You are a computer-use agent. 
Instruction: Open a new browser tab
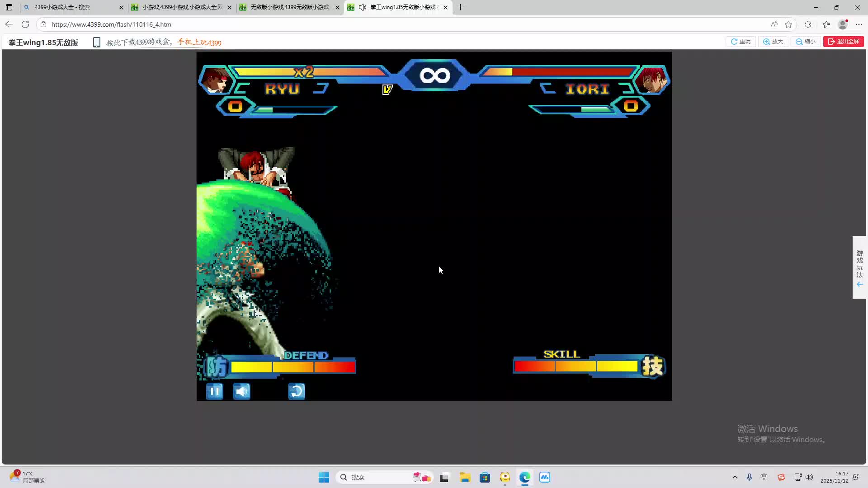[460, 7]
